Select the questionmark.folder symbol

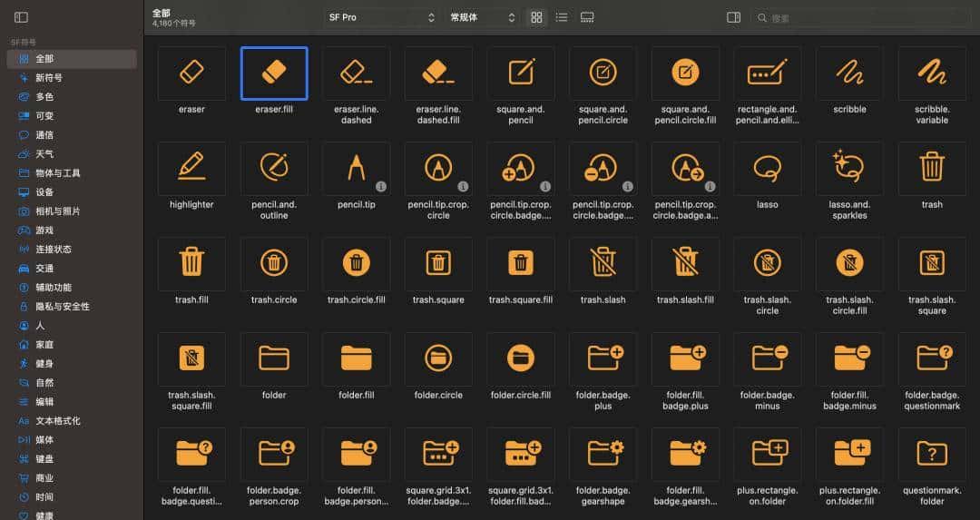932,454
